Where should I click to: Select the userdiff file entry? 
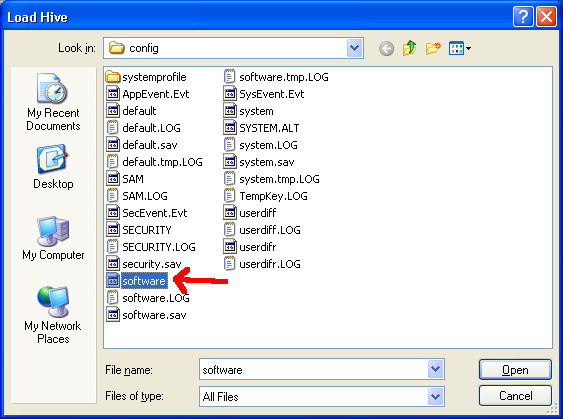tap(250, 213)
